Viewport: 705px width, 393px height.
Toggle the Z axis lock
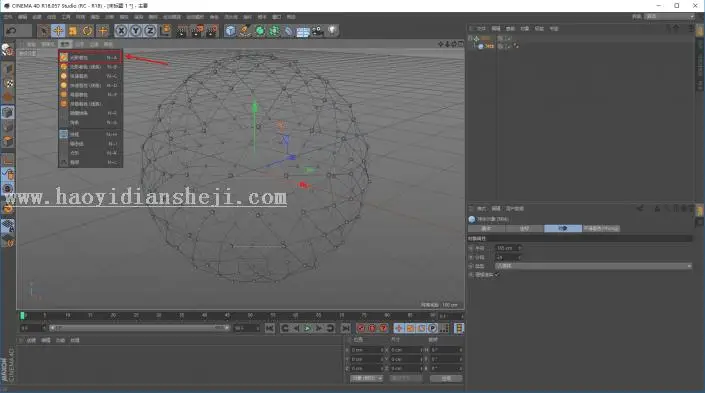[150, 31]
